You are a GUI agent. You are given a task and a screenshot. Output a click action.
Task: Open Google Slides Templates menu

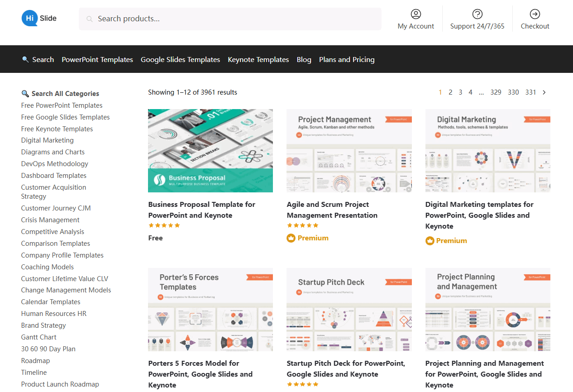point(180,60)
